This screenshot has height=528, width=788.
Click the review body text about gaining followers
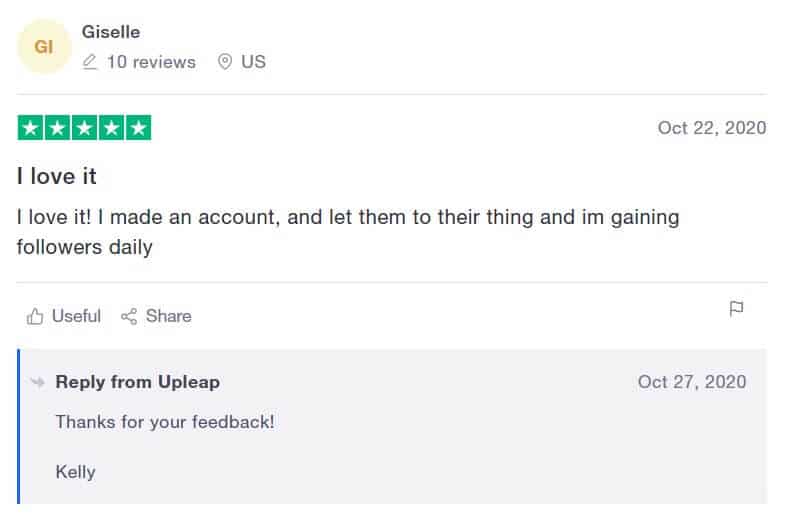pyautogui.click(x=348, y=232)
